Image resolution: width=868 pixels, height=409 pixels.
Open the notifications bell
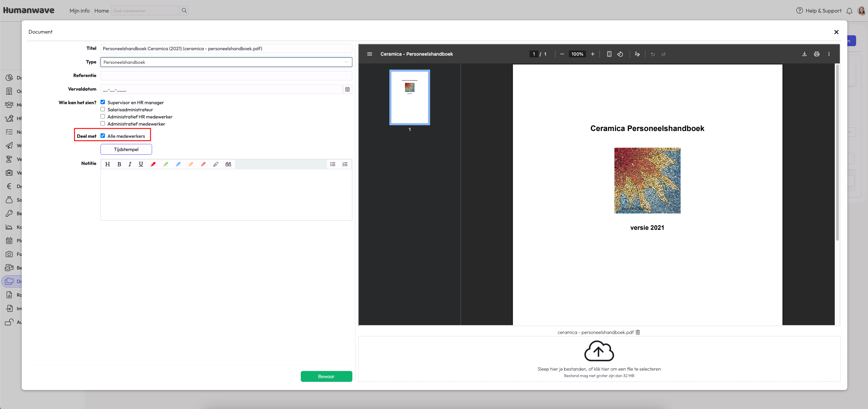[x=849, y=11]
